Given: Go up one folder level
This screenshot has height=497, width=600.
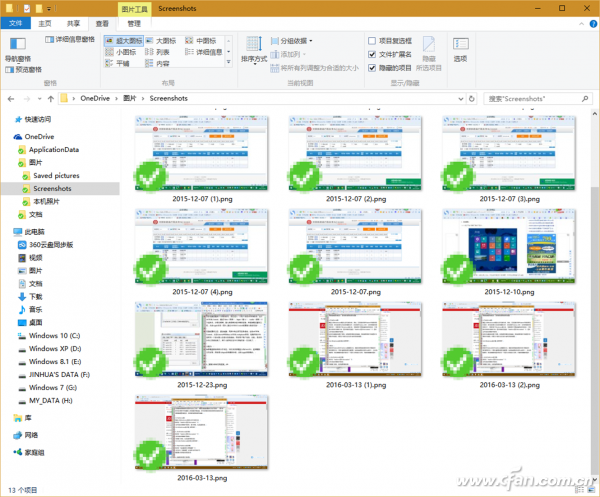Looking at the screenshot, I should coord(51,99).
